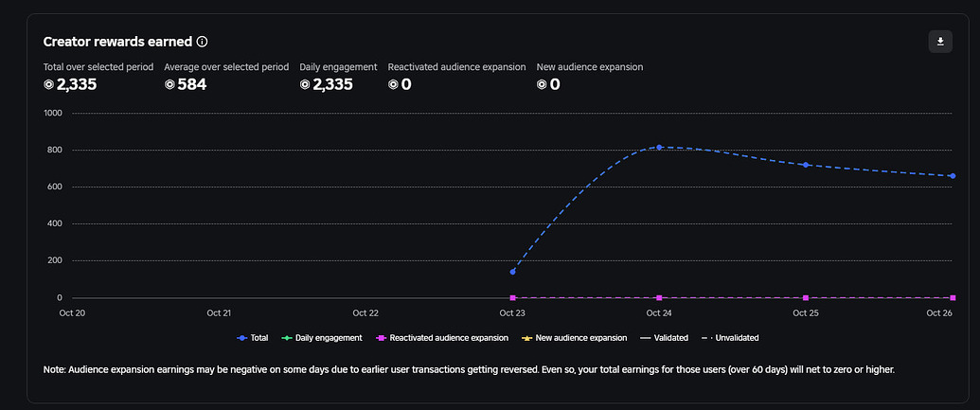Select magenta square marker at Oct 26
The image size is (980, 410).
tap(952, 298)
